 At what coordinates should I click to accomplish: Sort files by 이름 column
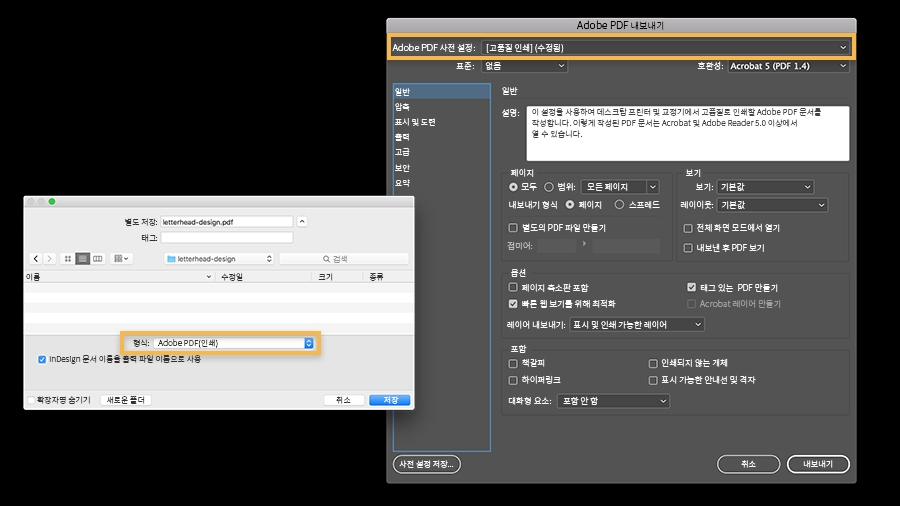[x=119, y=277]
